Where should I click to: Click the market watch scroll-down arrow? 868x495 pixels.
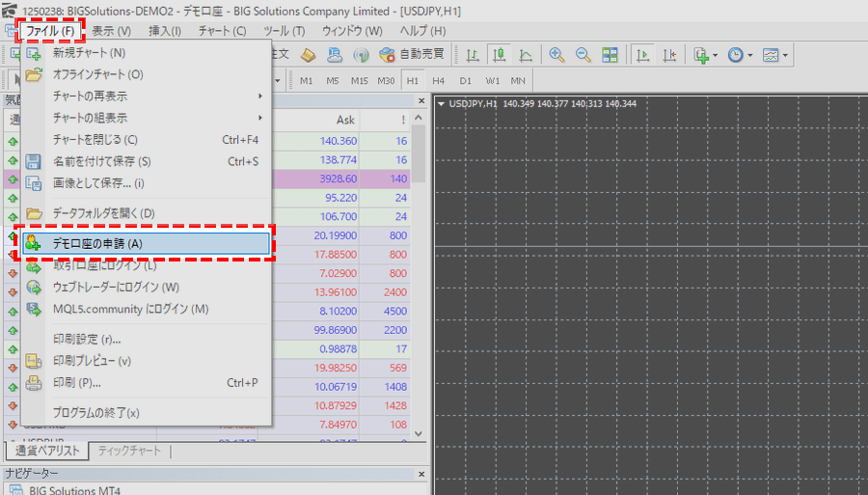(419, 433)
